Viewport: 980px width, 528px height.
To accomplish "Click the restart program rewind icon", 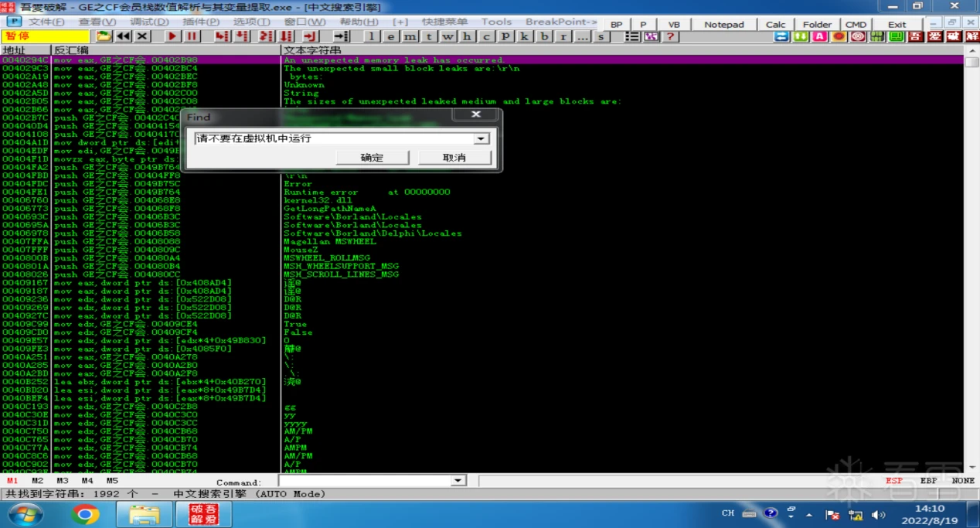I will click(123, 36).
